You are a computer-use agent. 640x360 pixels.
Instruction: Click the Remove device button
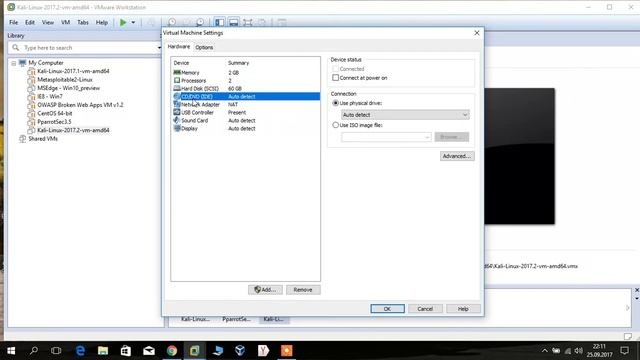[303, 290]
